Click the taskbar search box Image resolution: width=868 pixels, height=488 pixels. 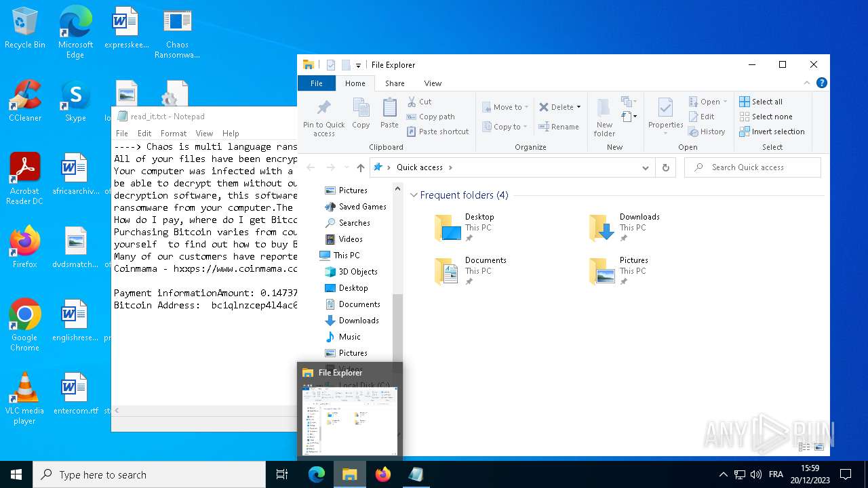[149, 474]
